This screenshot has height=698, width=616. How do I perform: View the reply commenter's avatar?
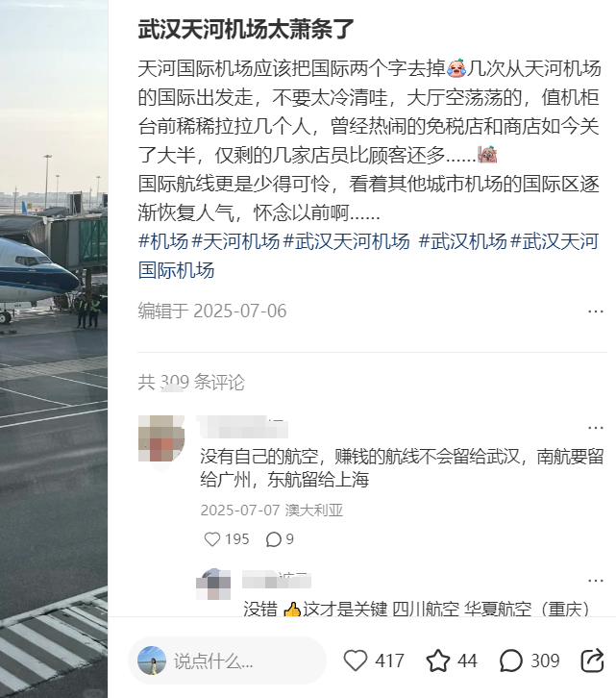[213, 584]
